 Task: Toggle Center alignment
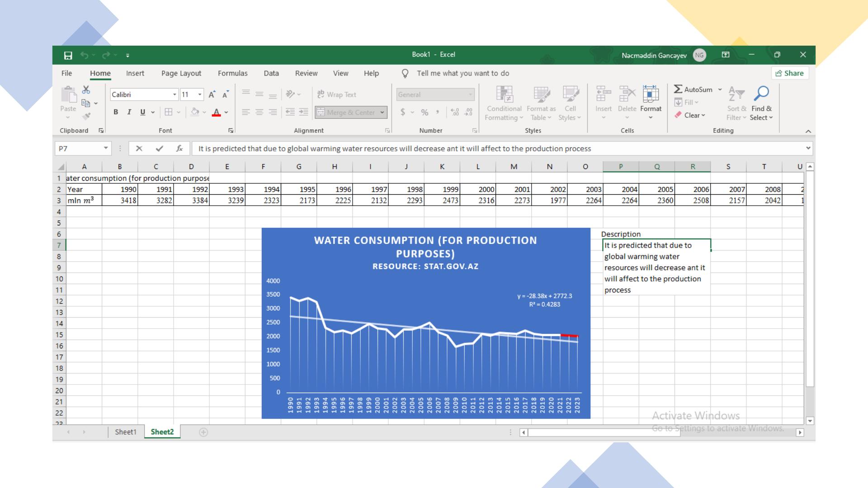click(x=259, y=112)
